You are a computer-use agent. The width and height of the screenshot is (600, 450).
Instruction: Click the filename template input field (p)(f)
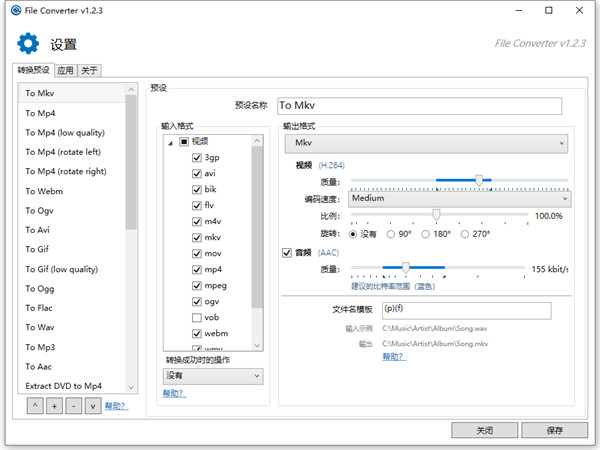[466, 311]
